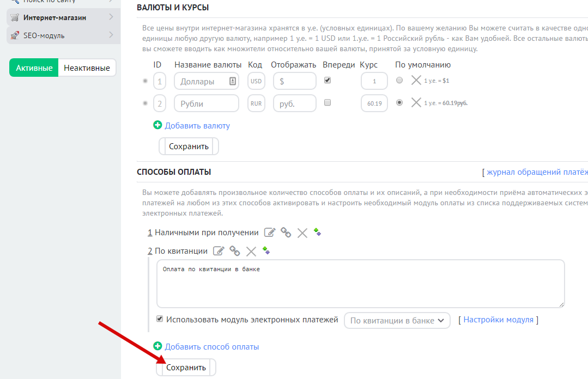Click chain link icon for По квитанции
Viewport: 588px width, 379px height.
pyautogui.click(x=235, y=251)
